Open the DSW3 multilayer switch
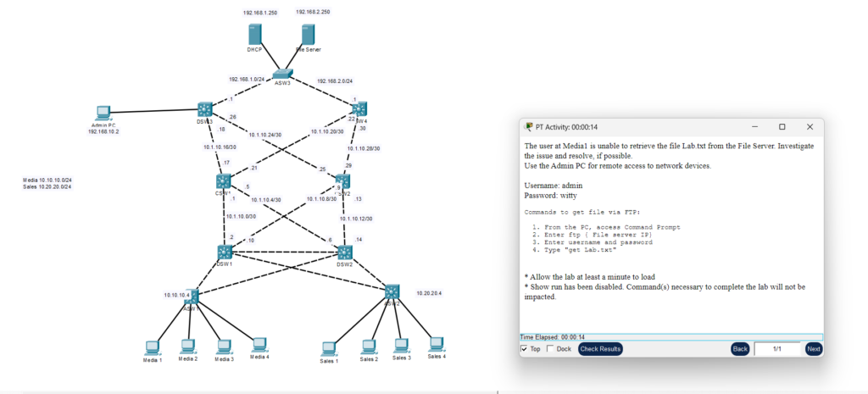This screenshot has width=868, height=394. point(204,109)
